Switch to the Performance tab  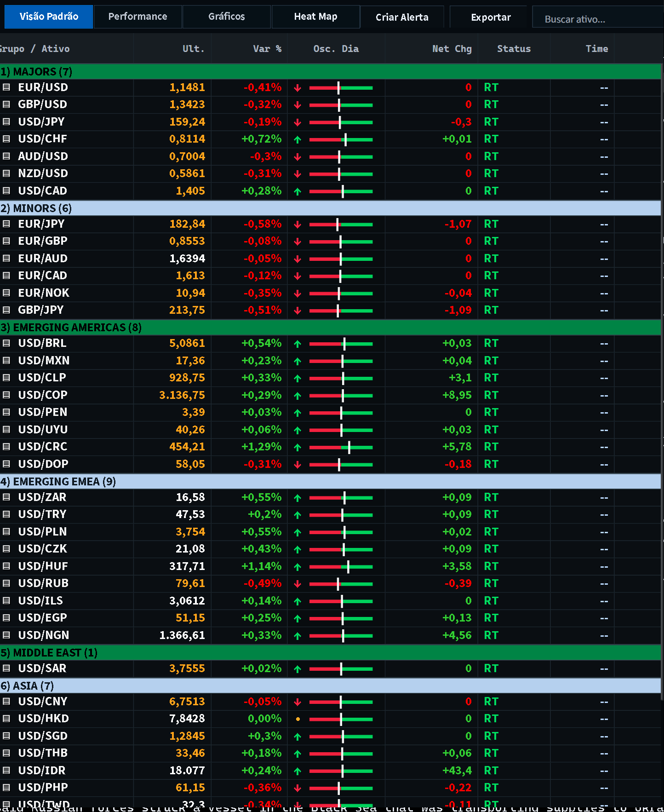(138, 17)
